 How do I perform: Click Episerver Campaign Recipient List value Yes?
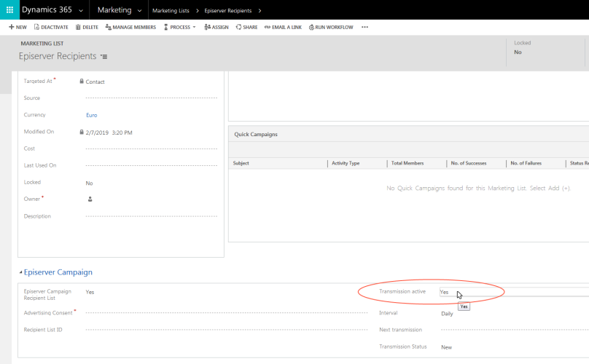pos(90,292)
